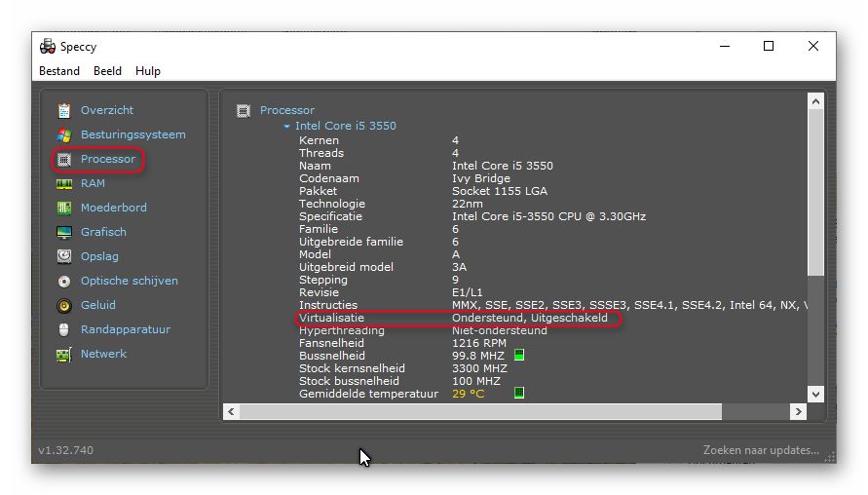868x495 pixels.
Task: Click the Threads row label
Action: [321, 153]
